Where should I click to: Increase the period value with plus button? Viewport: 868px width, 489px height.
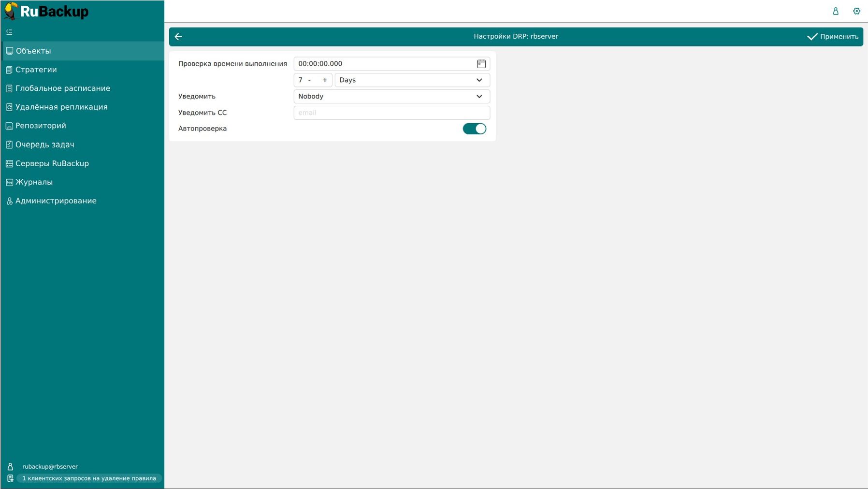[x=325, y=80]
